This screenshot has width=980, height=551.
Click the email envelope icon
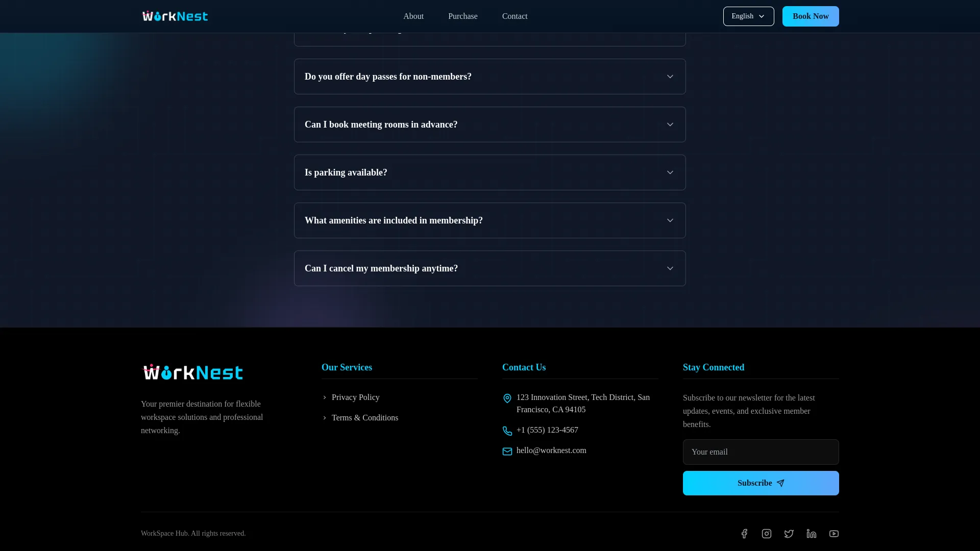(507, 452)
